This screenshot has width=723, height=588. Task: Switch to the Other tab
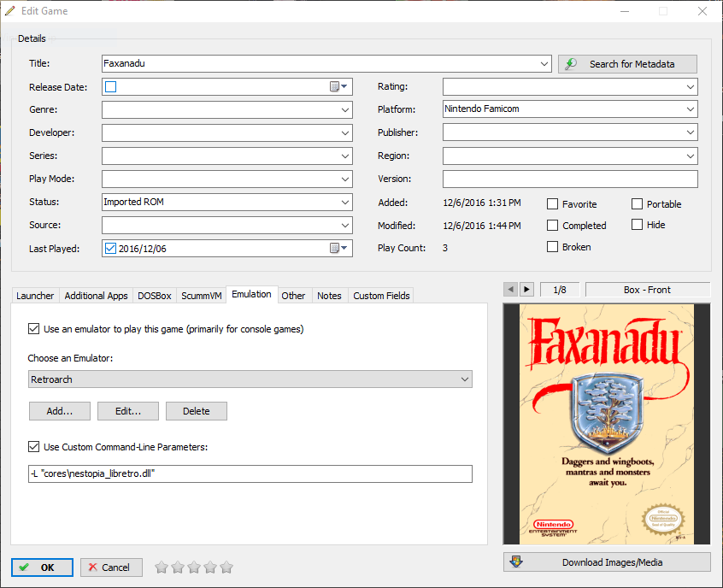coord(293,296)
